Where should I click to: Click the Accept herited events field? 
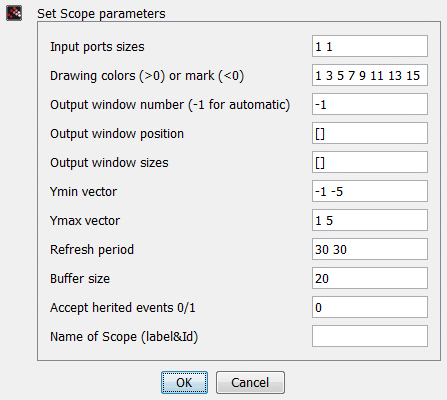[x=370, y=307]
